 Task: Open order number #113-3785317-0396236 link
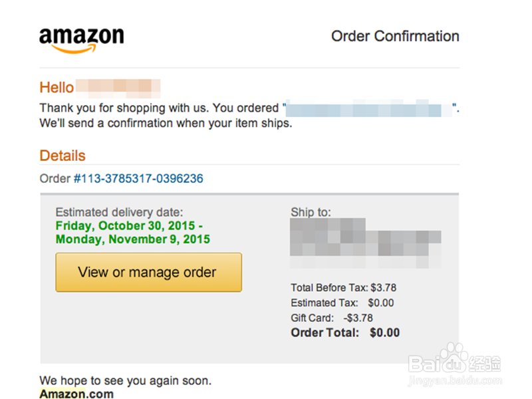138,178
